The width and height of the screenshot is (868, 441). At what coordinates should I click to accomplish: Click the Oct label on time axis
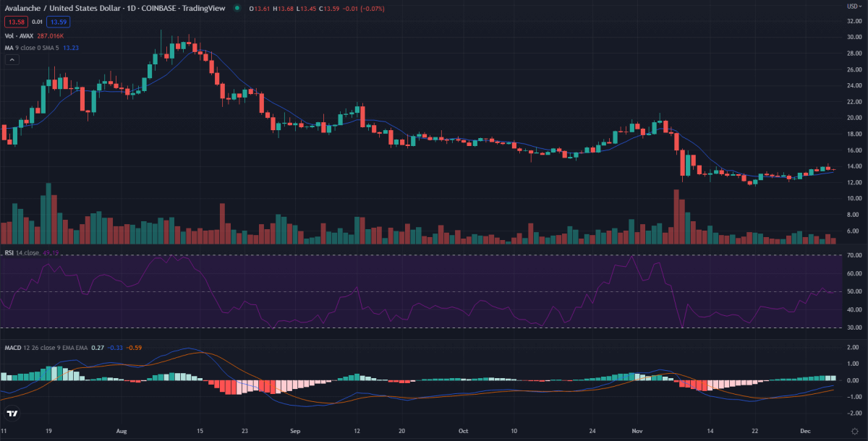(x=462, y=429)
